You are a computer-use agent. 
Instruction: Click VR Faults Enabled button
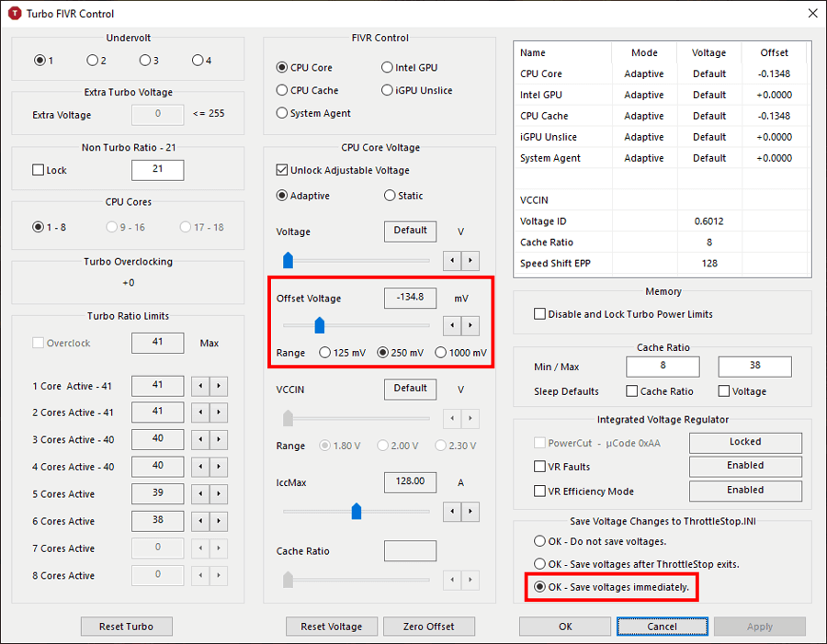coord(745,467)
